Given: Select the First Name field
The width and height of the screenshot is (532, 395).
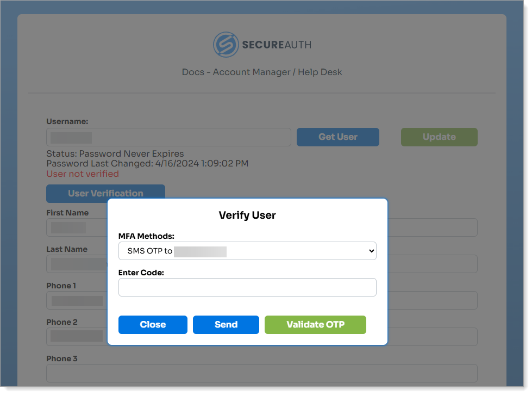Looking at the screenshot, I should click(76, 227).
